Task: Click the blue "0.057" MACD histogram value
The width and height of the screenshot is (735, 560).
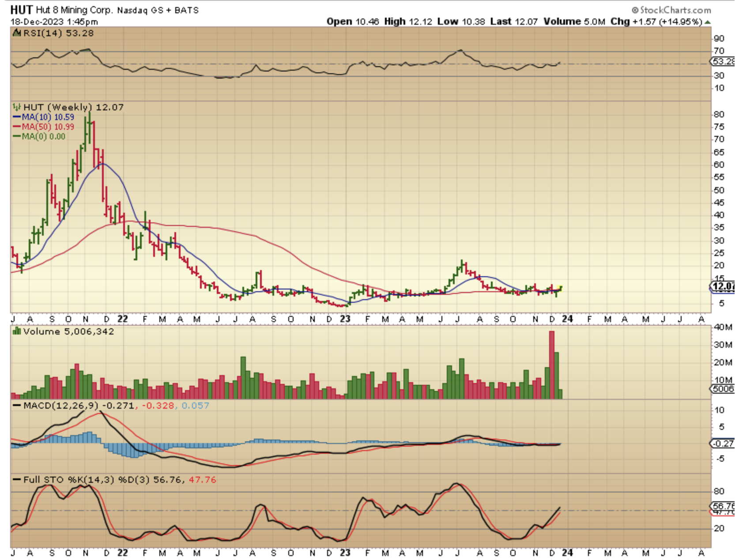Action: [x=195, y=406]
